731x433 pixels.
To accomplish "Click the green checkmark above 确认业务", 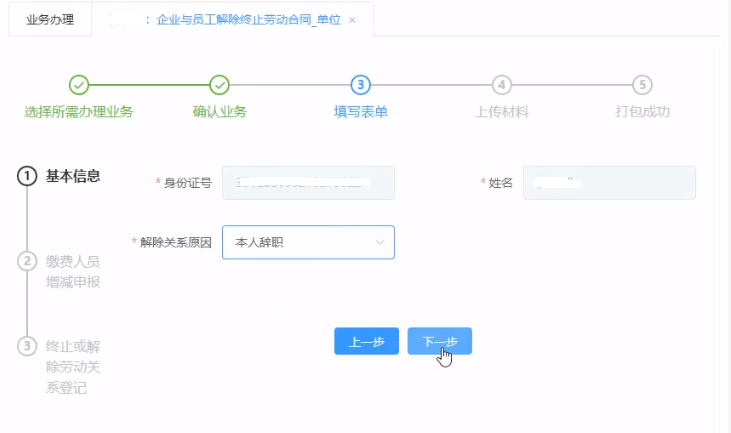I will click(220, 85).
